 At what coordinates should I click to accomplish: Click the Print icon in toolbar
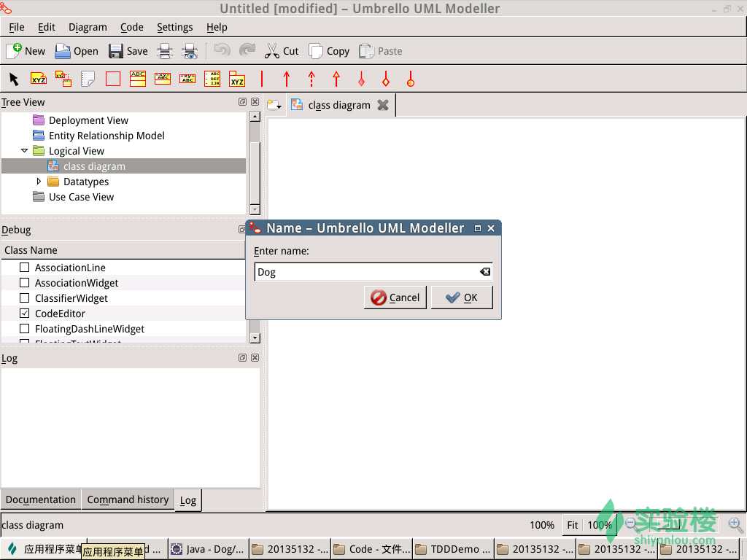164,51
